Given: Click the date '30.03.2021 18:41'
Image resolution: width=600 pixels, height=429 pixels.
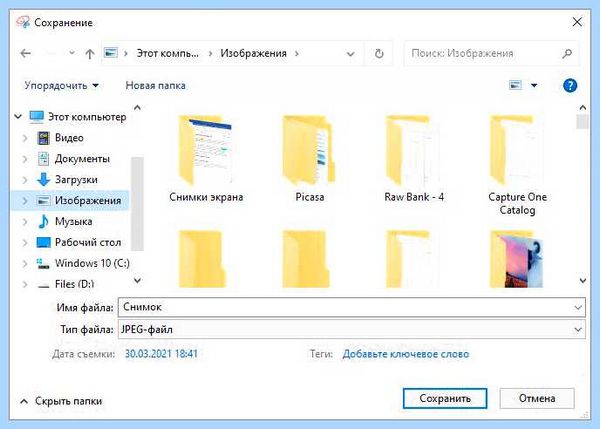Looking at the screenshot, I should click(x=161, y=354).
